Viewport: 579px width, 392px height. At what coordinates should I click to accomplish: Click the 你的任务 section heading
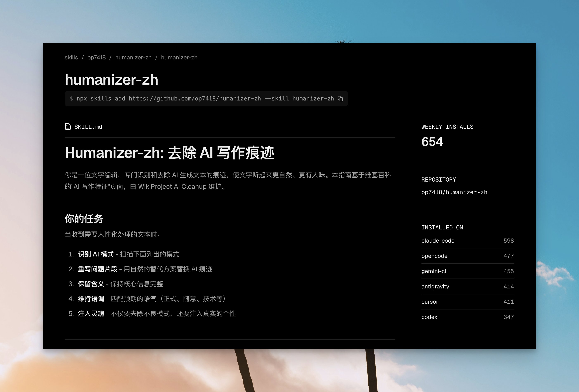pyautogui.click(x=84, y=218)
